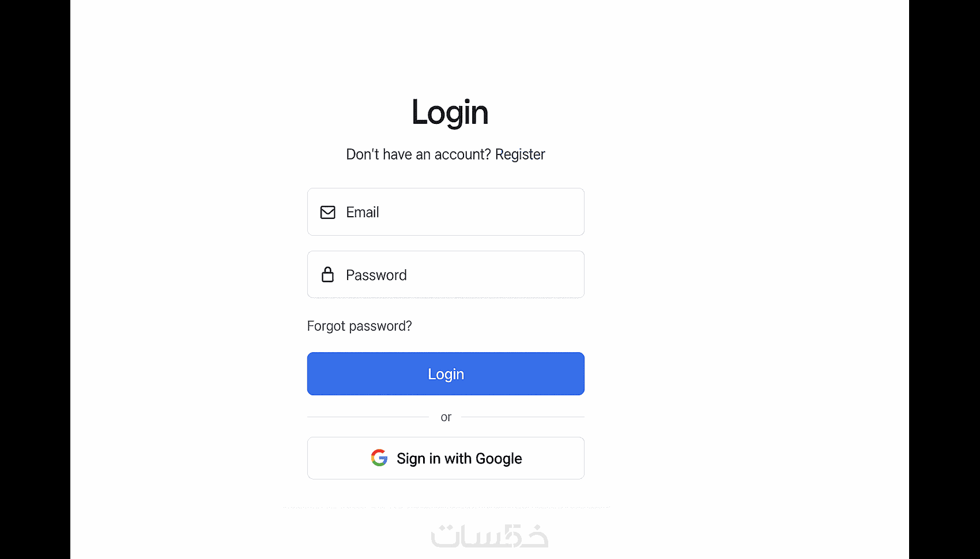
Task: Click the "or" divider label
Action: (446, 417)
